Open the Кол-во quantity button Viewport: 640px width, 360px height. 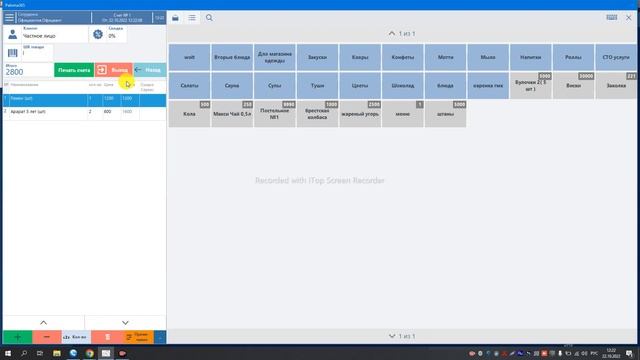pyautogui.click(x=76, y=337)
